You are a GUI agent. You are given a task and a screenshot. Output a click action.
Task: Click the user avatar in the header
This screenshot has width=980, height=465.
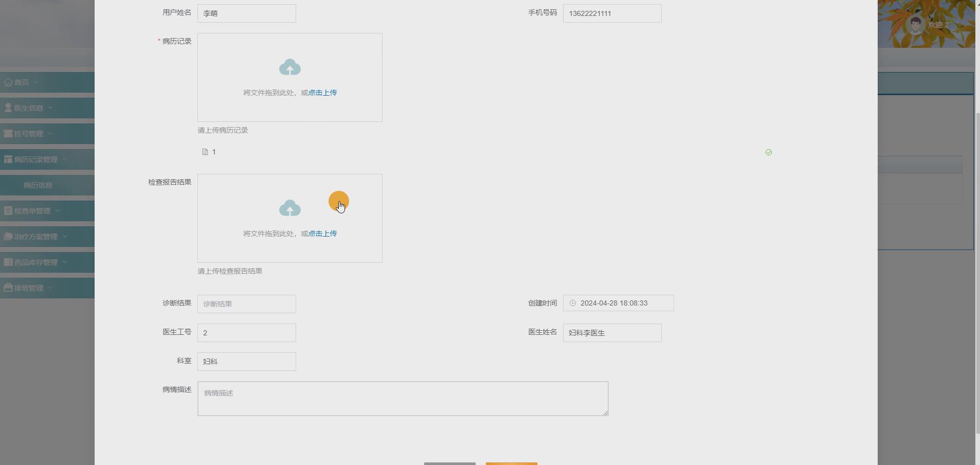click(915, 24)
